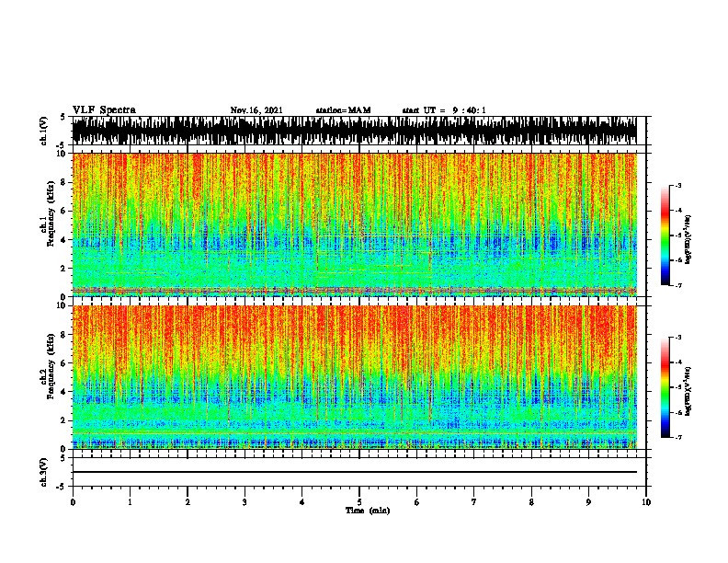
Task: Click the '4' kHz tick of ch.2 spectrogram
Action: click(x=64, y=392)
